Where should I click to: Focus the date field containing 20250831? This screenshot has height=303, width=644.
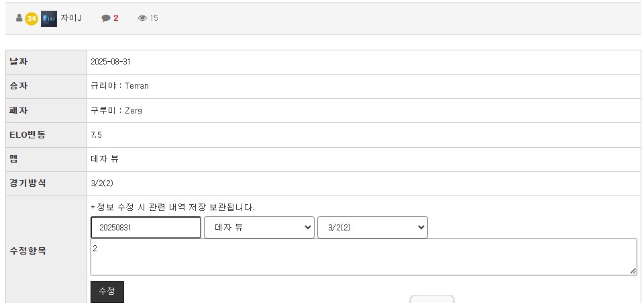click(x=146, y=227)
